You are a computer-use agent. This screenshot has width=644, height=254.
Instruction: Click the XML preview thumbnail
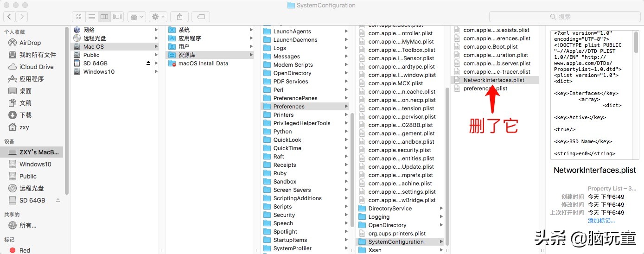tap(595, 95)
